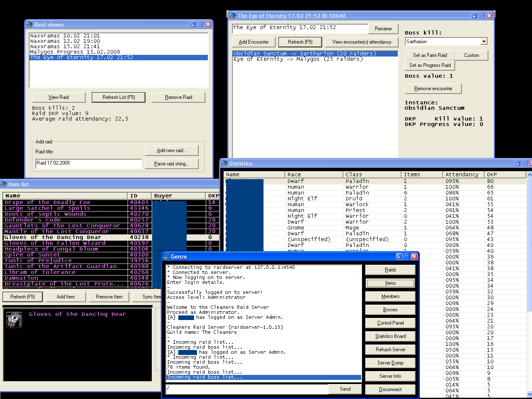This screenshot has width=532, height=399.
Task: Click the Eye of Eternity window title icon
Action: (x=233, y=16)
